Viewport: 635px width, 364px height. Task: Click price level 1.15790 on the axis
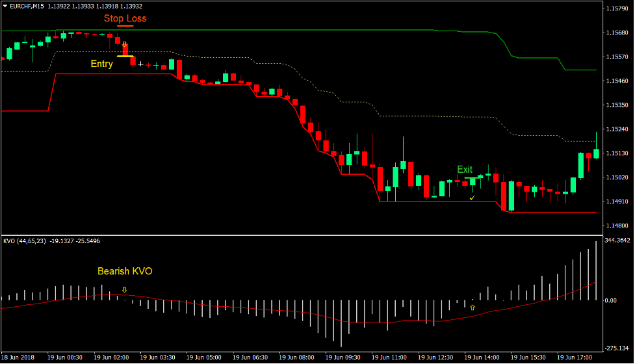click(617, 8)
